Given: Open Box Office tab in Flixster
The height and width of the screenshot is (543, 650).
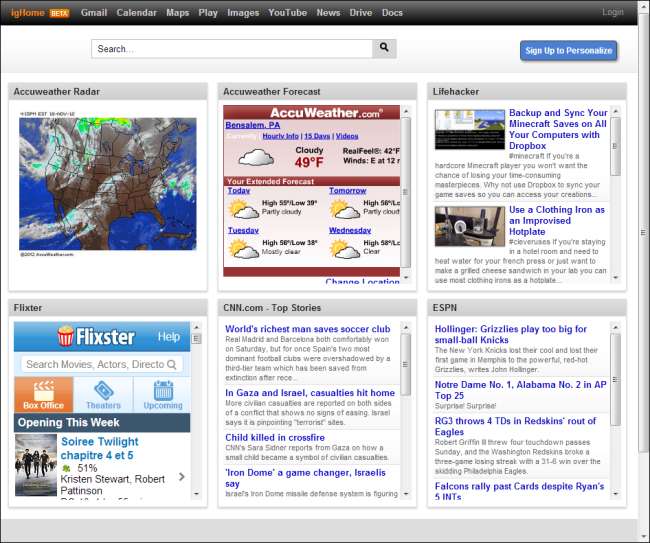Looking at the screenshot, I should tap(43, 395).
